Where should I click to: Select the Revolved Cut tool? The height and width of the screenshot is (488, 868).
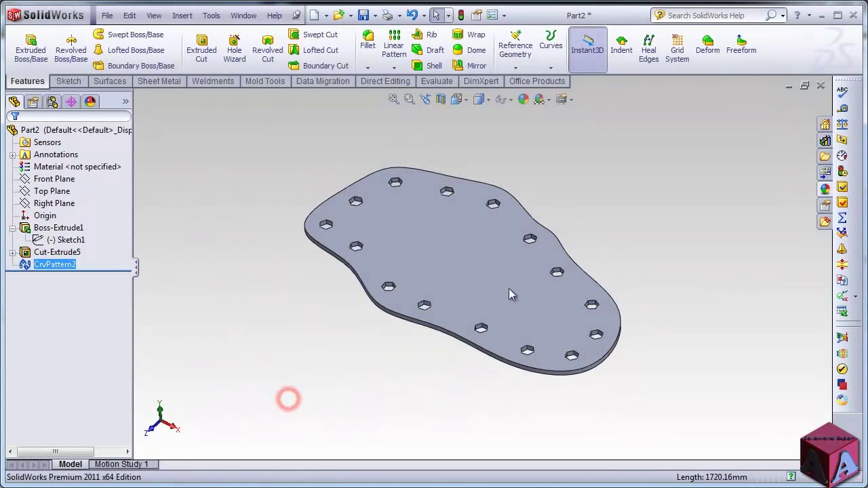(268, 49)
